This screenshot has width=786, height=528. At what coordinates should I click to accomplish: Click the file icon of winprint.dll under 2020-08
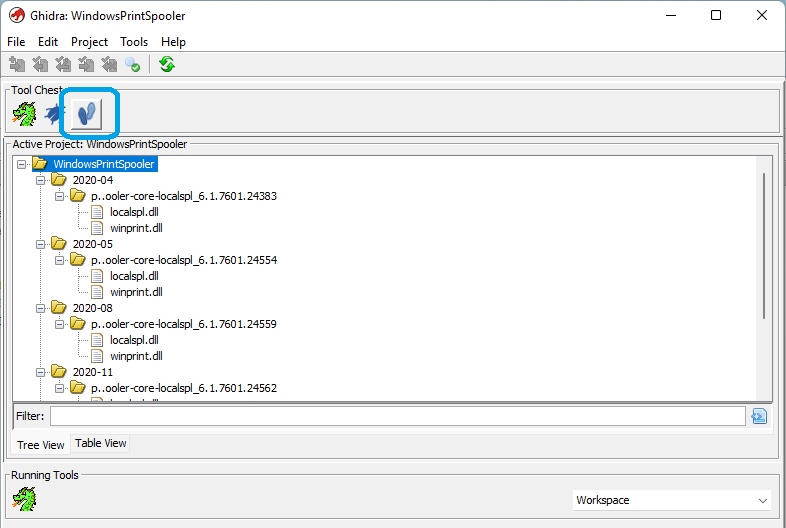(x=97, y=356)
